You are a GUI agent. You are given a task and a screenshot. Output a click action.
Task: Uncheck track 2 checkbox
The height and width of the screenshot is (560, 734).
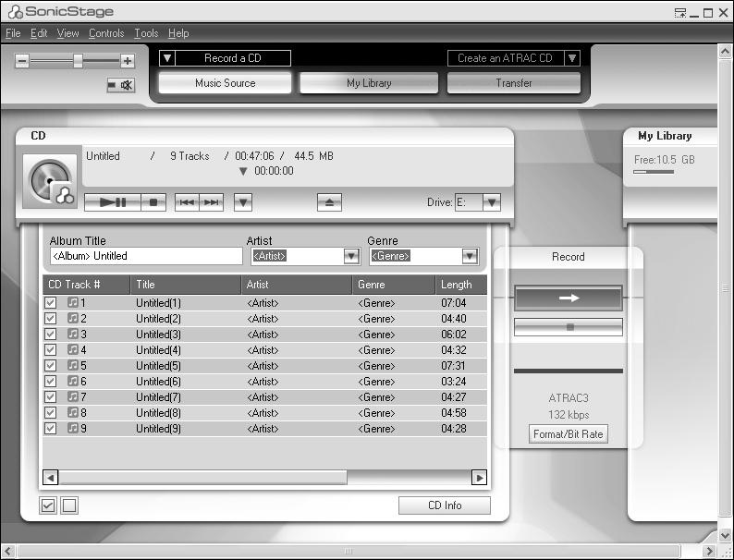tap(50, 319)
